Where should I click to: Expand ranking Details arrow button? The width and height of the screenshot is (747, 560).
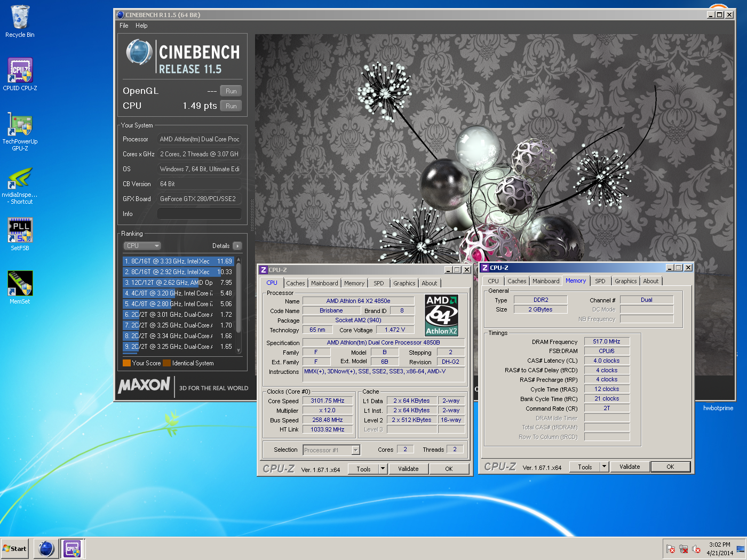[237, 246]
